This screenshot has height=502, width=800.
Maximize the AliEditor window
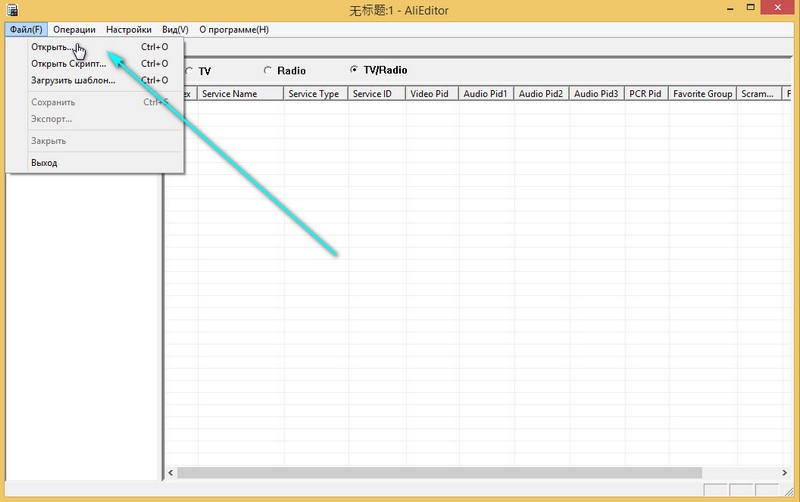coord(750,8)
